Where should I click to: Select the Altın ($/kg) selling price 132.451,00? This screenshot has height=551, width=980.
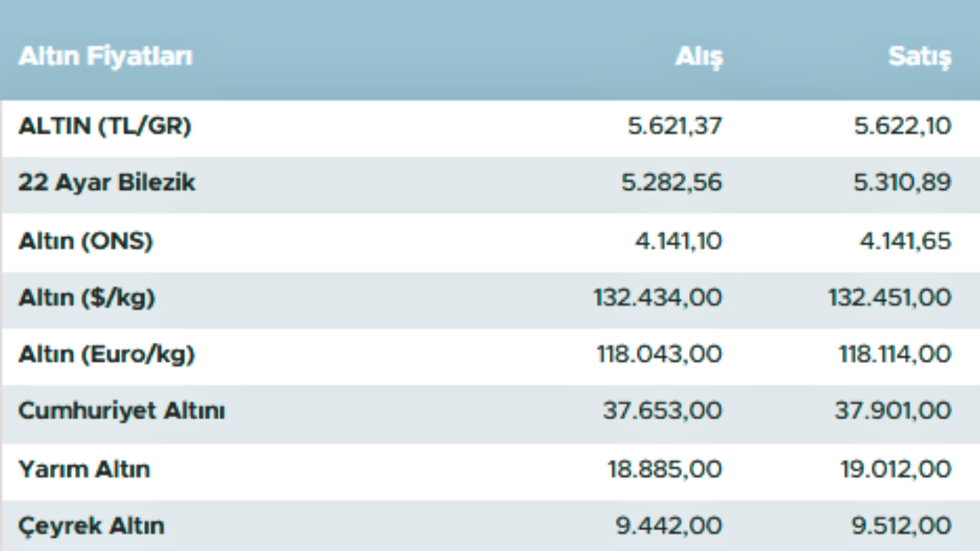pos(890,298)
